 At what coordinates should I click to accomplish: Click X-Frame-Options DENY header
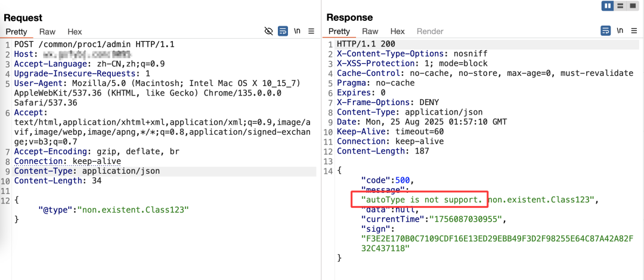point(388,102)
